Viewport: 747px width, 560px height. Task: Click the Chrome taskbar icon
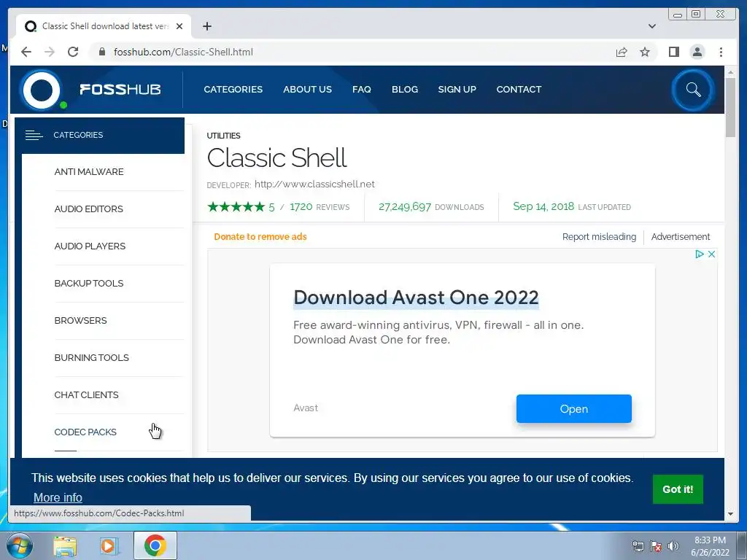tap(155, 545)
